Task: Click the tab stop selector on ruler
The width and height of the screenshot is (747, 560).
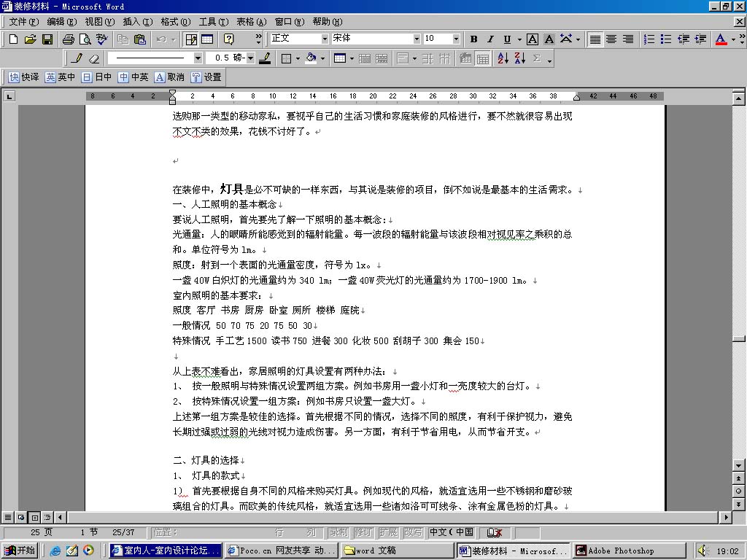Action: pyautogui.click(x=9, y=96)
